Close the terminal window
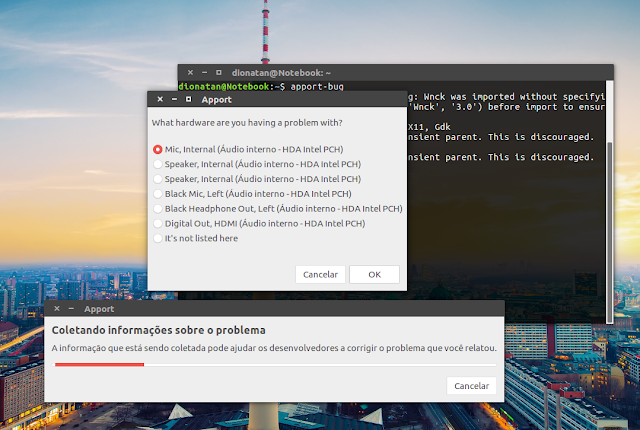This screenshot has height=430, width=640. [x=190, y=73]
